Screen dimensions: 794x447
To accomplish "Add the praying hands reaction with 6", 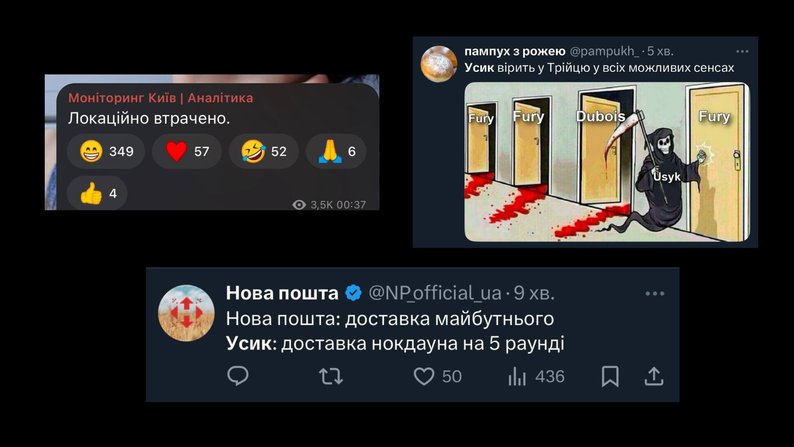I will click(x=336, y=151).
